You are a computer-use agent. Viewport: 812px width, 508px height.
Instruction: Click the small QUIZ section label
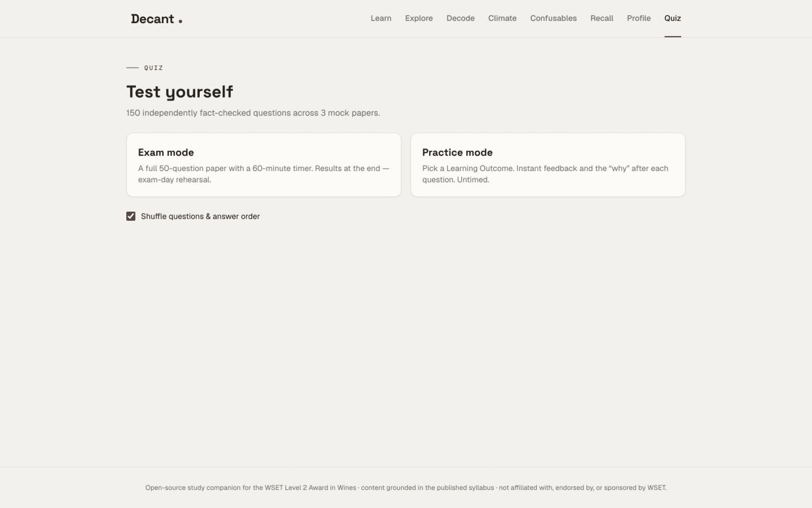[153, 68]
